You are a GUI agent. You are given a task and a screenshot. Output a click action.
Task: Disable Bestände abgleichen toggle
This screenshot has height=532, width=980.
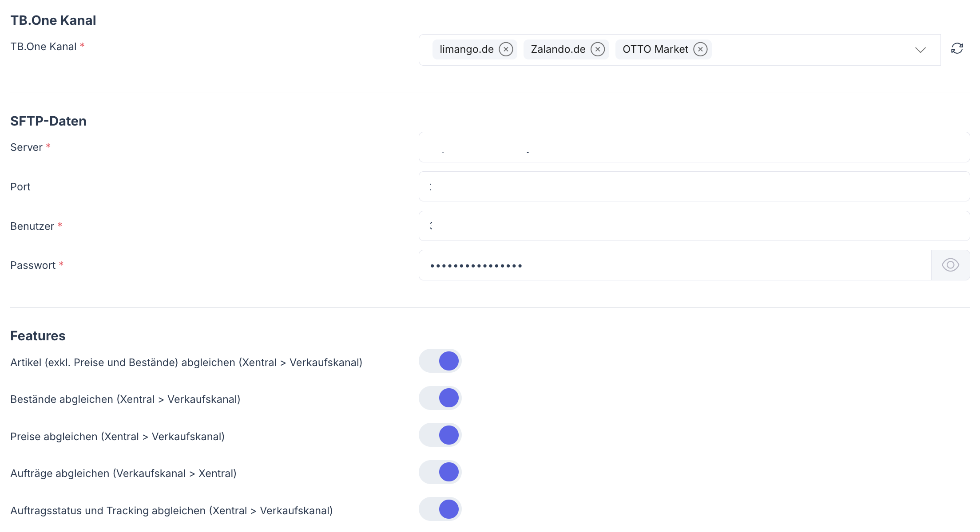coord(440,398)
